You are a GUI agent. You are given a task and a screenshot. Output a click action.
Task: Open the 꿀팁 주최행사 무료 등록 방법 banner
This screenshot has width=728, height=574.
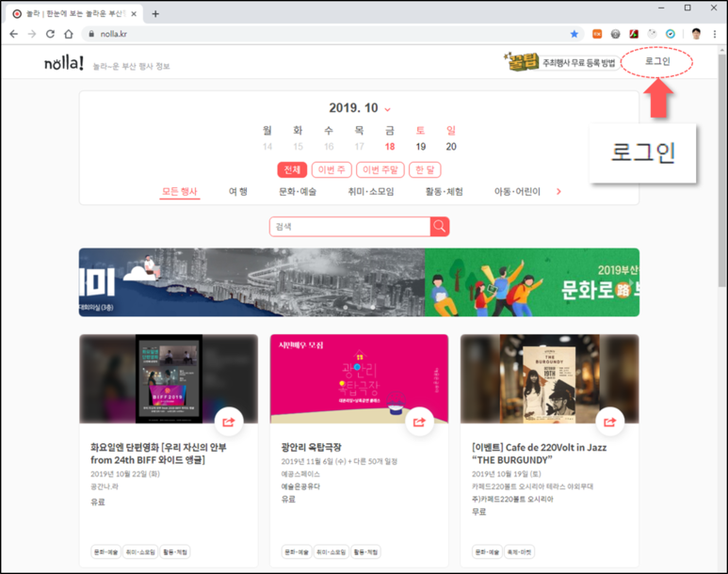(x=561, y=62)
